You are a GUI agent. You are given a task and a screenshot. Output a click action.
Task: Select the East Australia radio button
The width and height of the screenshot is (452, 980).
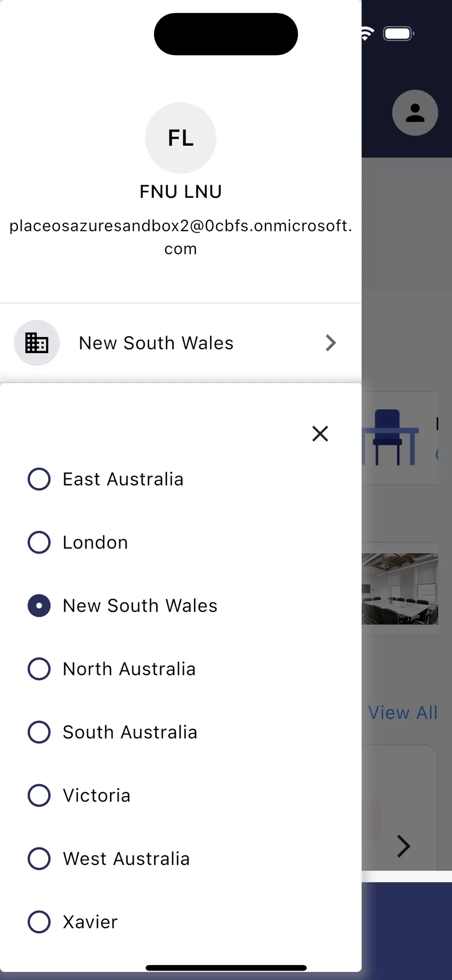point(39,479)
